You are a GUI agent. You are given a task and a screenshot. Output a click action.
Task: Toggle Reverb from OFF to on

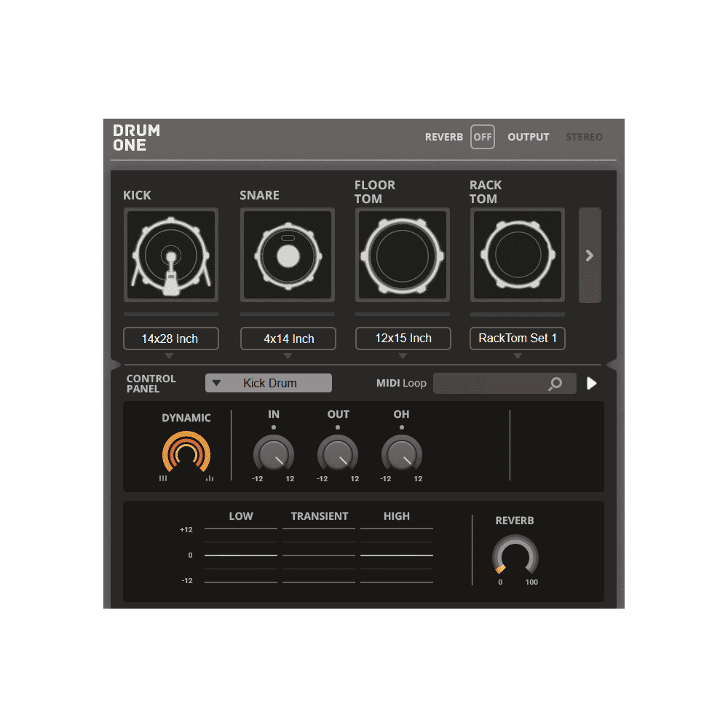click(x=482, y=137)
